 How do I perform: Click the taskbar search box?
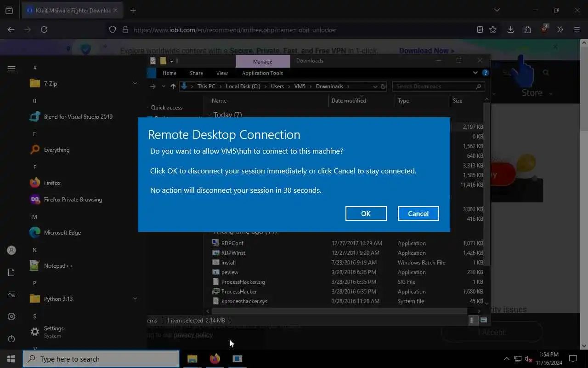click(x=101, y=359)
